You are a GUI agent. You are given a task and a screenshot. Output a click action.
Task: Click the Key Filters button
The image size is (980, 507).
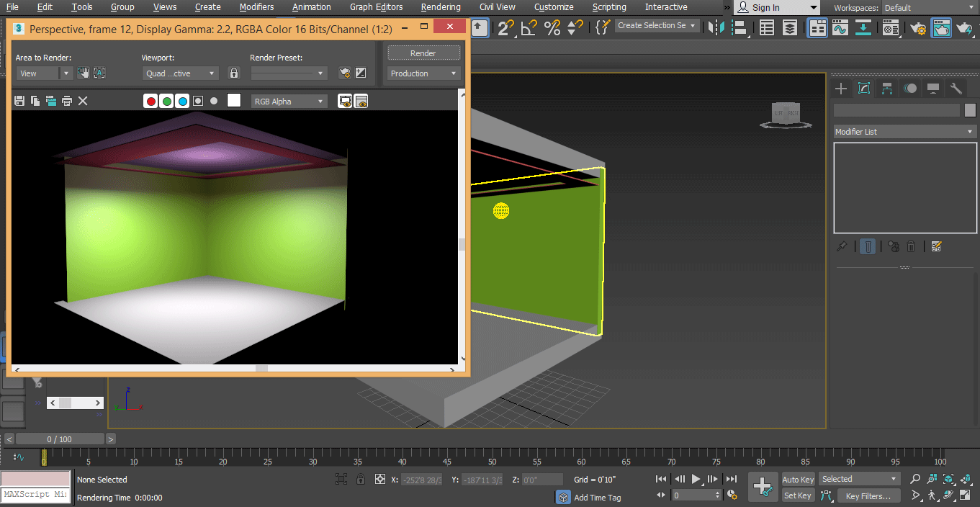[x=868, y=495]
